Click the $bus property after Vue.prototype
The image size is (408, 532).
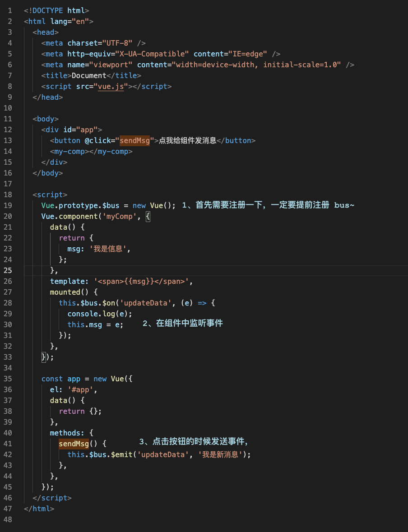point(111,206)
